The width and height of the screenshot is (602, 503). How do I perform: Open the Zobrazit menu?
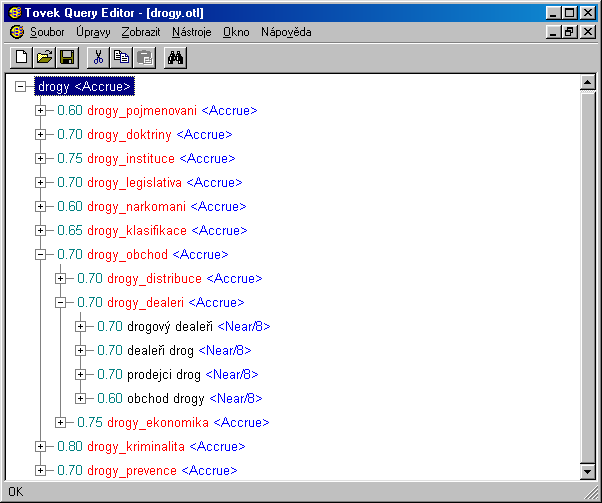point(141,32)
